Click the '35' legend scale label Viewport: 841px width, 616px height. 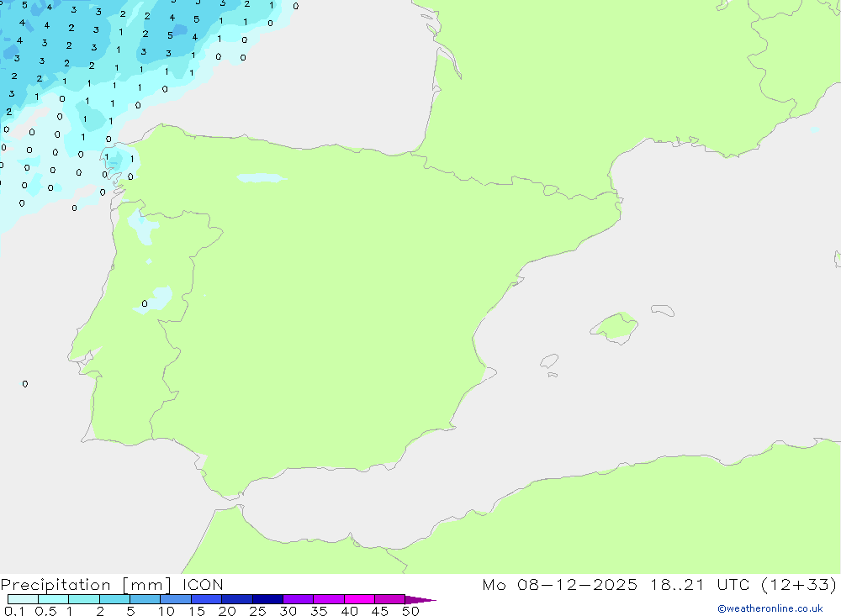pyautogui.click(x=319, y=611)
